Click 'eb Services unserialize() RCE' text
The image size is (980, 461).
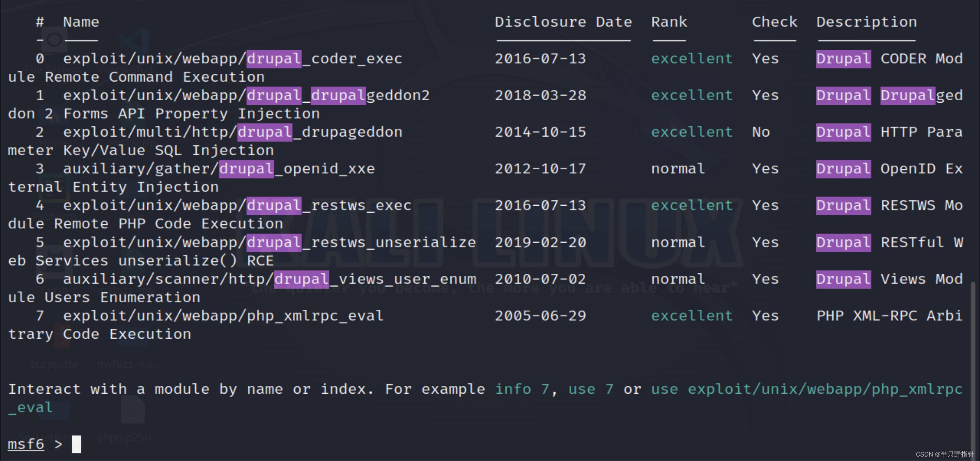[141, 261]
